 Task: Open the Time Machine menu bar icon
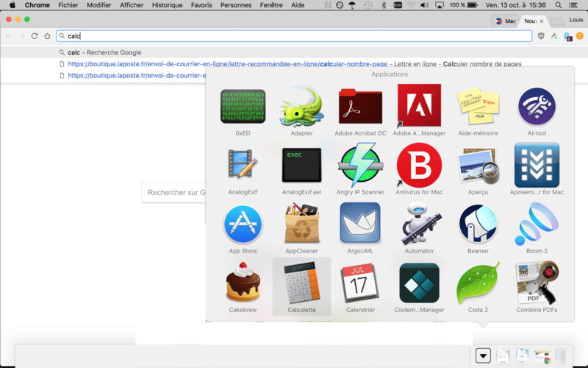pyautogui.click(x=368, y=5)
